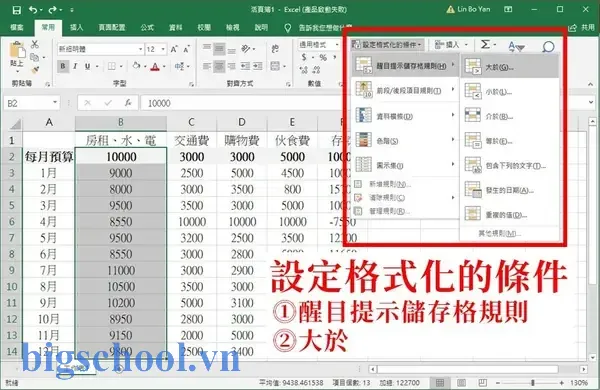The image size is (600, 390).
Task: Click the Increase Indent icon
Action: 258,66
